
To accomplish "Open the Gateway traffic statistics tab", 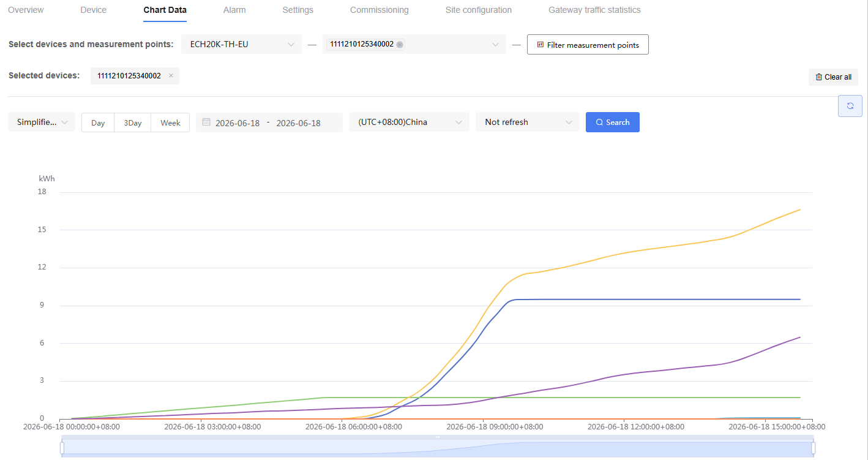I will pos(594,10).
